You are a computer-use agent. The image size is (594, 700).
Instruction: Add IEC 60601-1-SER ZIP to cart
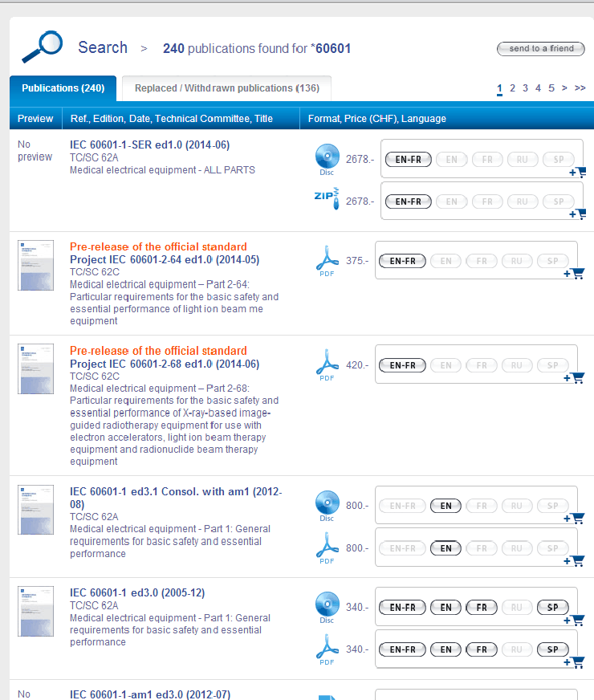577,214
